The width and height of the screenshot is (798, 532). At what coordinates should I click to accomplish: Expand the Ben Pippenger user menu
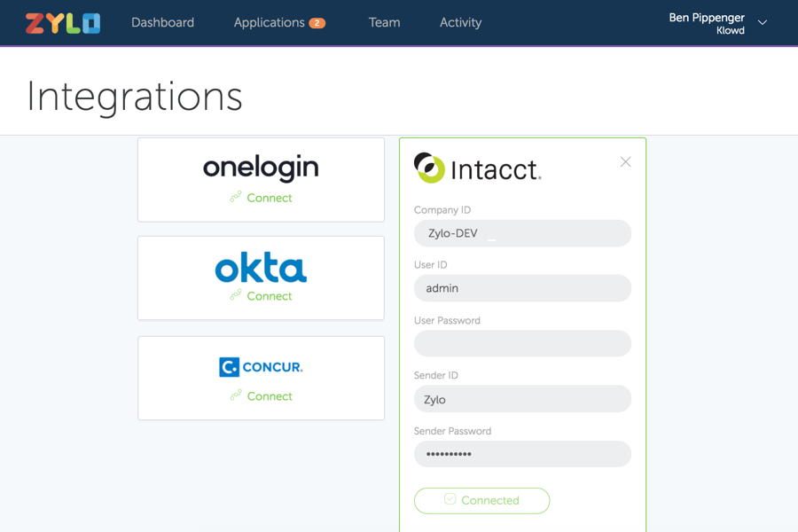(762, 23)
